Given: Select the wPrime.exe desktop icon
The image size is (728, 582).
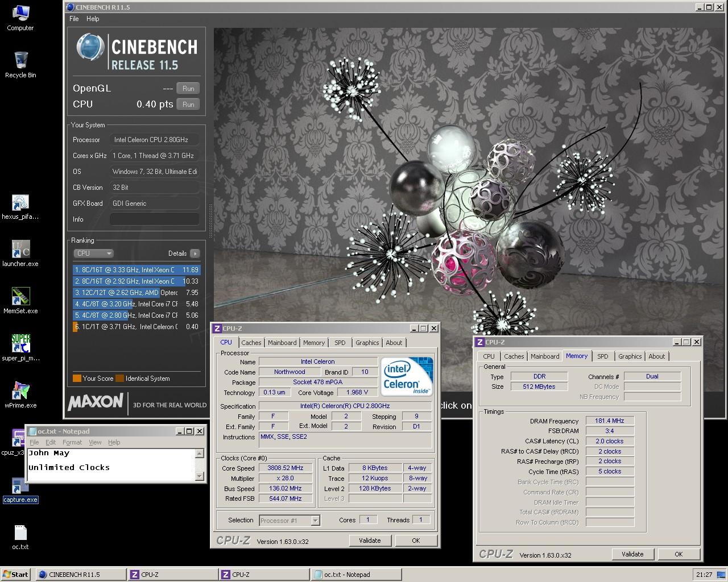Looking at the screenshot, I should coord(20,395).
